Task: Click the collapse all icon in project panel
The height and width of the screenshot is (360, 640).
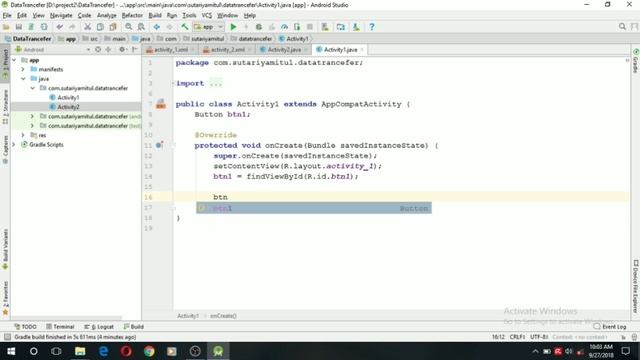Action: (108, 49)
